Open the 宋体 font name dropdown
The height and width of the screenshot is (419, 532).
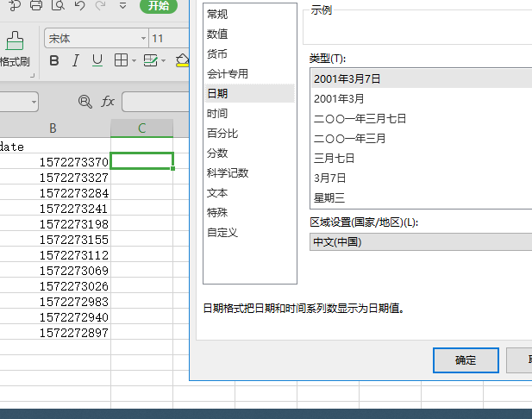(143, 39)
